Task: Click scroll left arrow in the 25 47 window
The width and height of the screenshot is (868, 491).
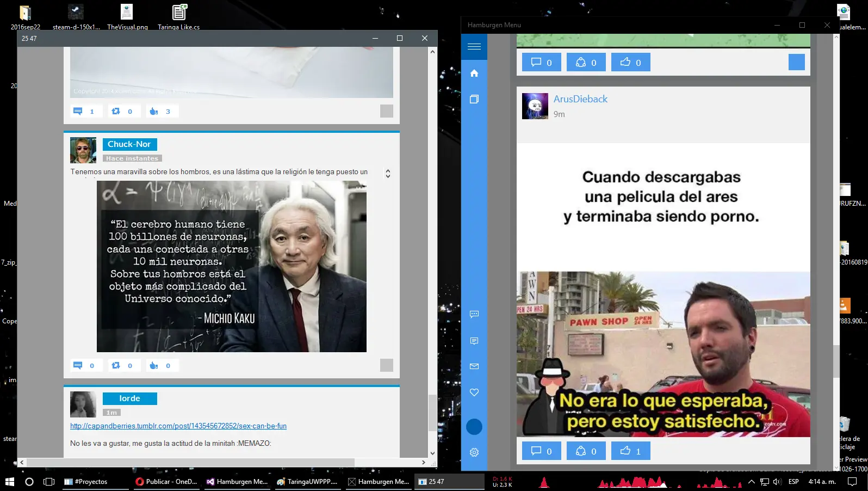Action: 22,462
